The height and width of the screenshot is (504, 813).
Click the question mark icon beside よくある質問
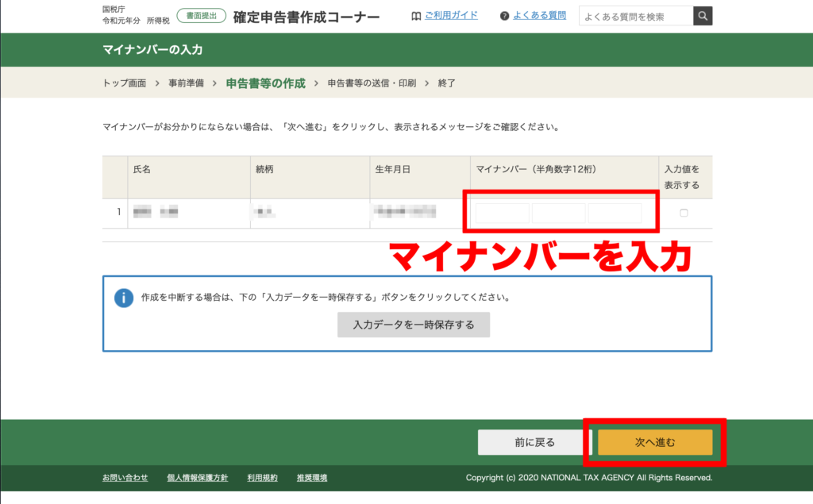(504, 16)
